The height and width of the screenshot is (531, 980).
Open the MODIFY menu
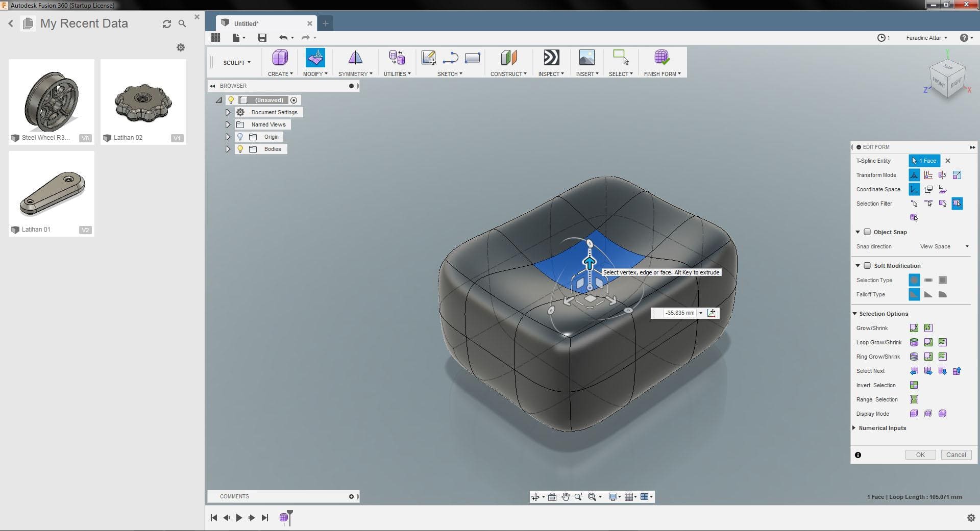(315, 74)
